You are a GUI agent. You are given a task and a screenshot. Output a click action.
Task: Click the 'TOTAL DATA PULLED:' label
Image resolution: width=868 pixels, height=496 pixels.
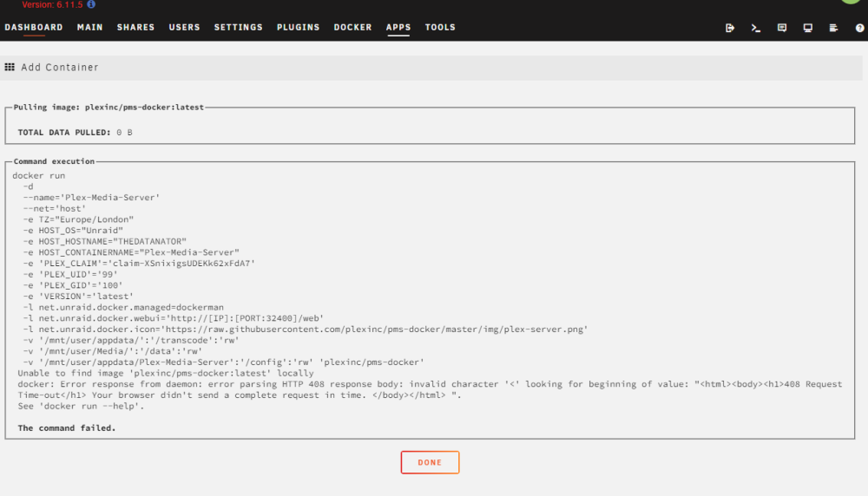coord(64,132)
